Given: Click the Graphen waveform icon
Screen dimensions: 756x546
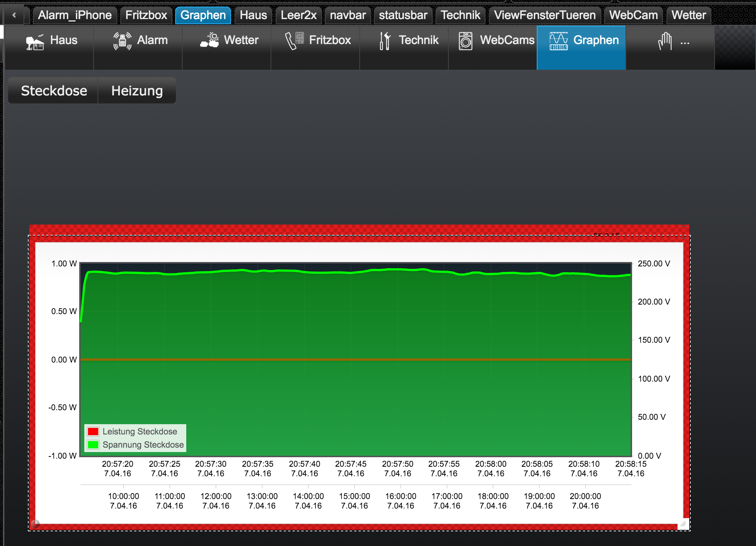Looking at the screenshot, I should (x=559, y=41).
